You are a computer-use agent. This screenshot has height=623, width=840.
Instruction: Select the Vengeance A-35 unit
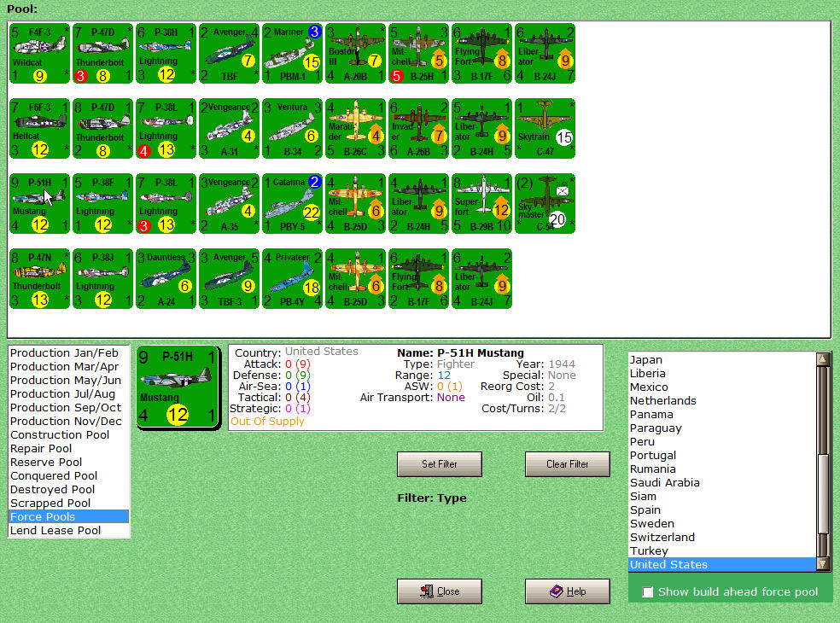230,204
